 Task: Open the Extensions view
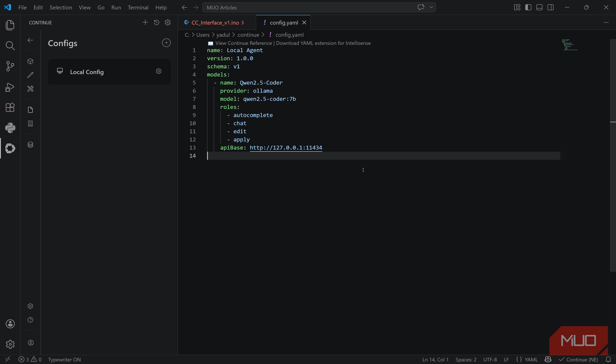click(10, 107)
